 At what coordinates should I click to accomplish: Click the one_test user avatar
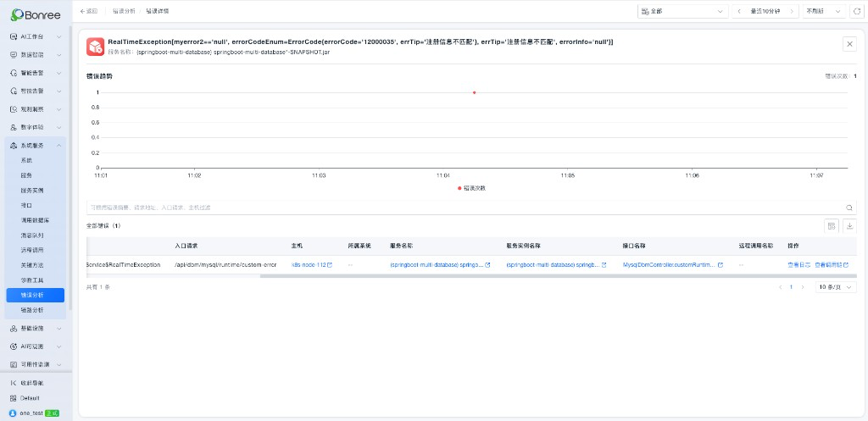click(x=14, y=413)
